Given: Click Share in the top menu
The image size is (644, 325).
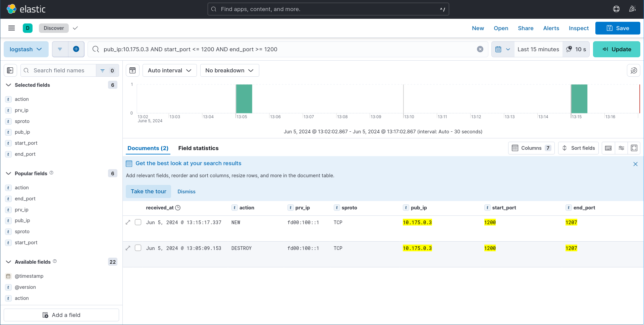Looking at the screenshot, I should tap(526, 28).
